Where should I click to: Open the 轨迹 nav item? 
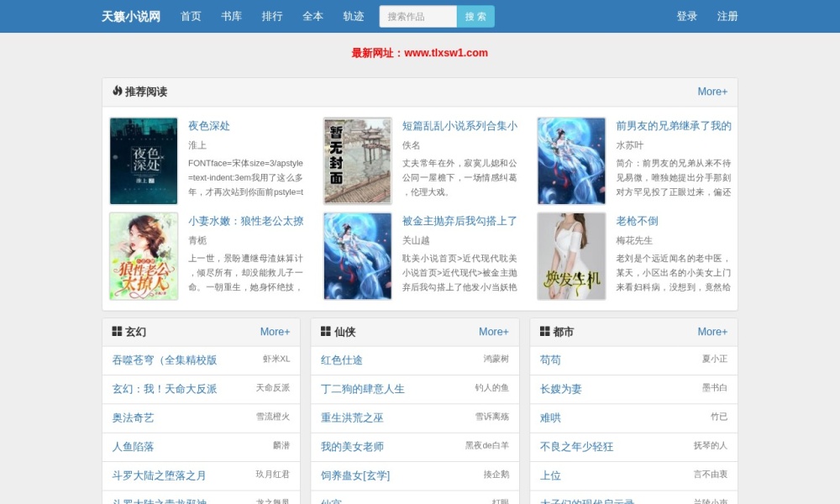(354, 17)
